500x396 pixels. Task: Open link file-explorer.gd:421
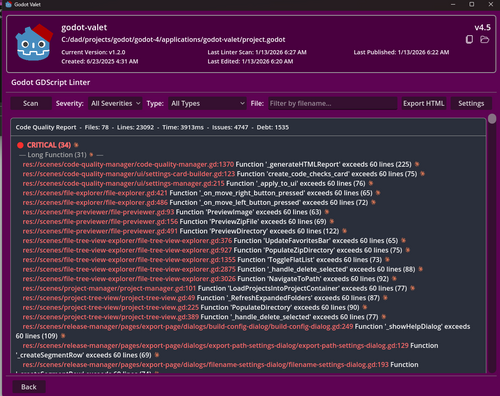(95, 193)
